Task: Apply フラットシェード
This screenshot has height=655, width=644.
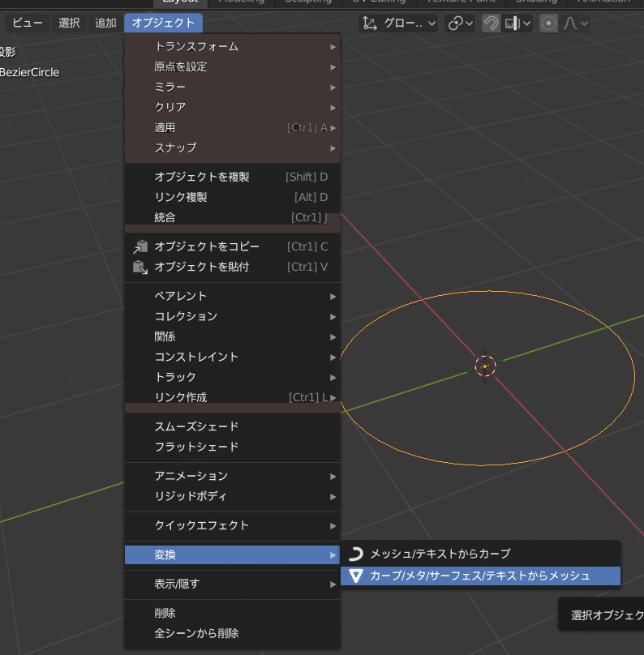Action: coord(232,447)
